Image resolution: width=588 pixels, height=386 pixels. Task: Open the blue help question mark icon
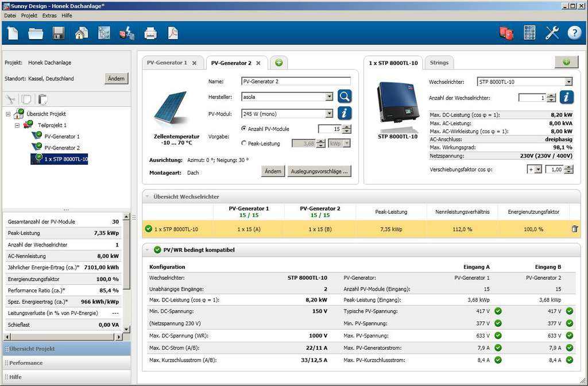[x=574, y=33]
